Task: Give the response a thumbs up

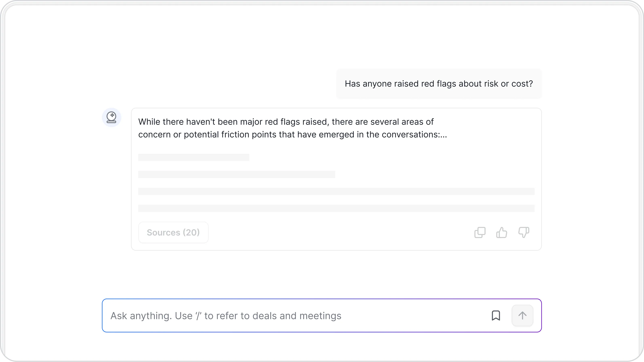Action: click(x=501, y=232)
